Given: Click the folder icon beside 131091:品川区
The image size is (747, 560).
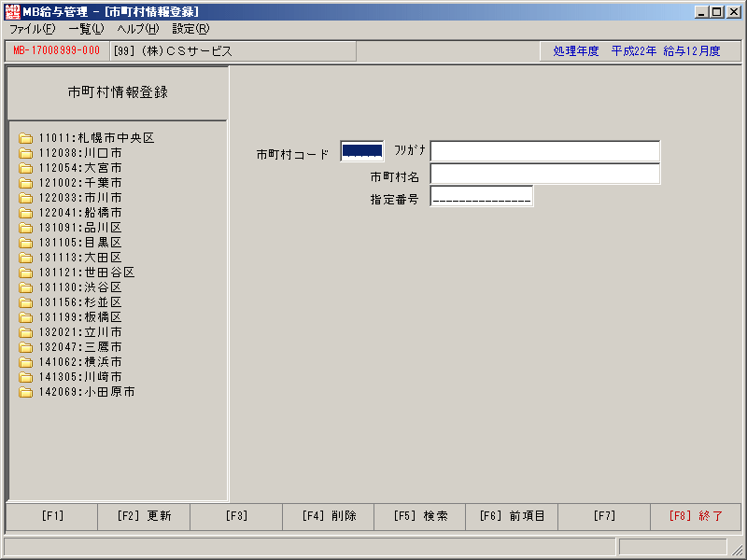Looking at the screenshot, I should click(x=26, y=228).
